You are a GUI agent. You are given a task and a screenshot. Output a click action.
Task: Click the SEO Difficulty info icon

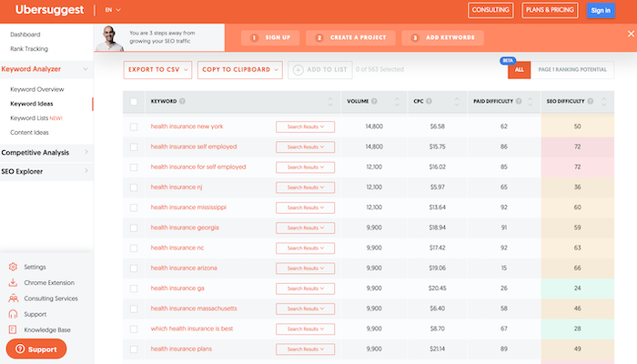[591, 101]
